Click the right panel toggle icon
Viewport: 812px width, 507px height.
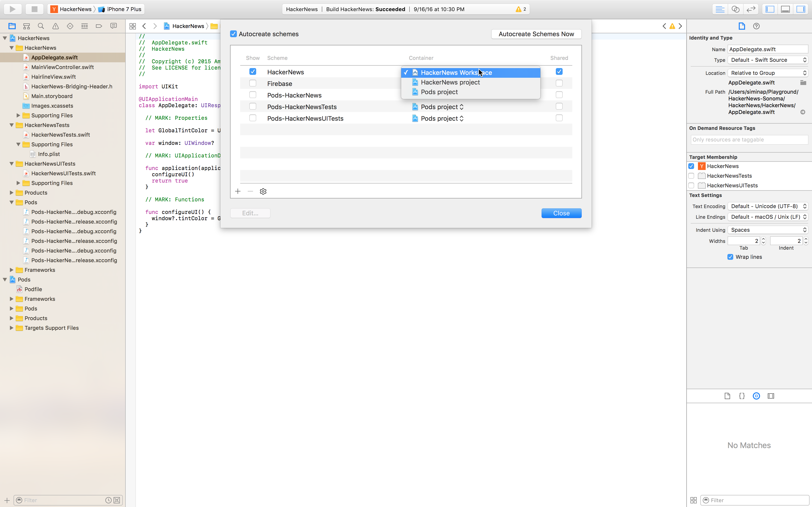(x=801, y=9)
